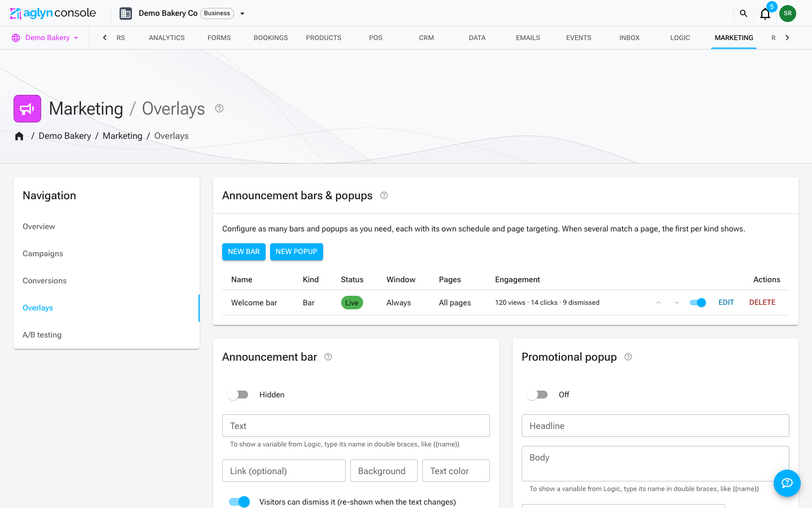Open help icon beside Announcement bar heading
Screen dimensions: 812x508
328,357
